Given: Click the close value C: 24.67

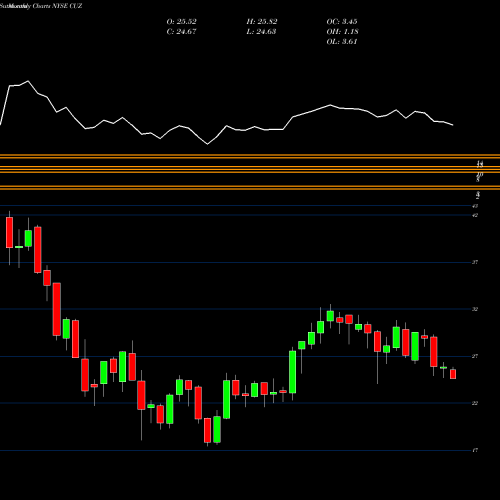Looking at the screenshot, I should pos(181,32).
